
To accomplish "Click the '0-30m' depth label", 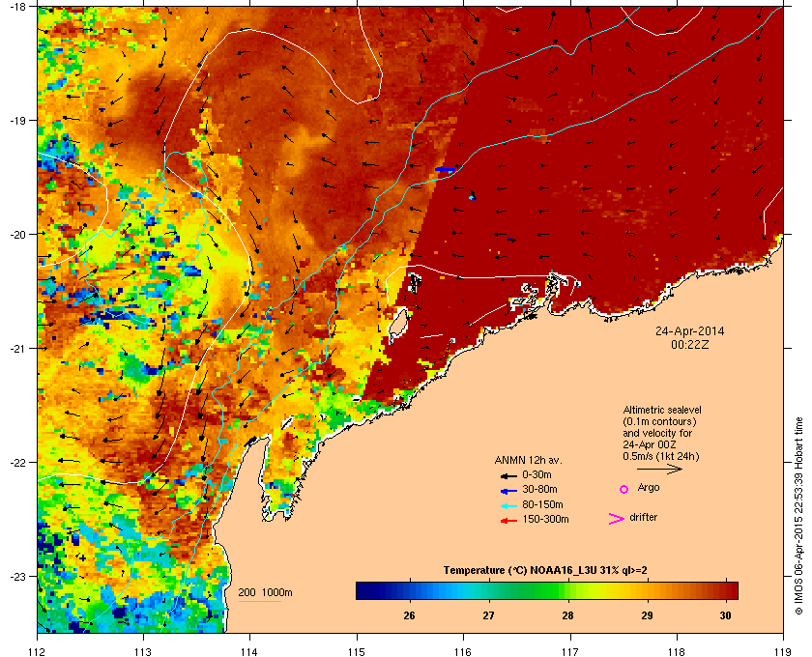I will [x=536, y=474].
